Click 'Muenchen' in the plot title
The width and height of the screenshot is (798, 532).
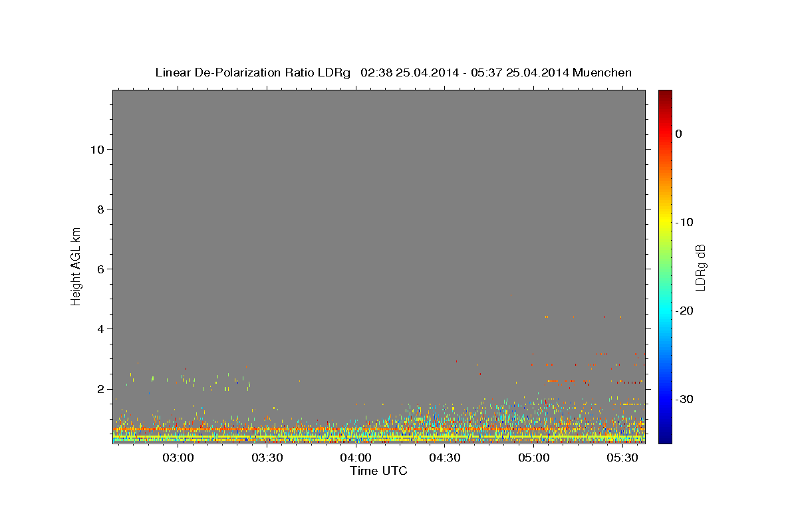coord(602,72)
